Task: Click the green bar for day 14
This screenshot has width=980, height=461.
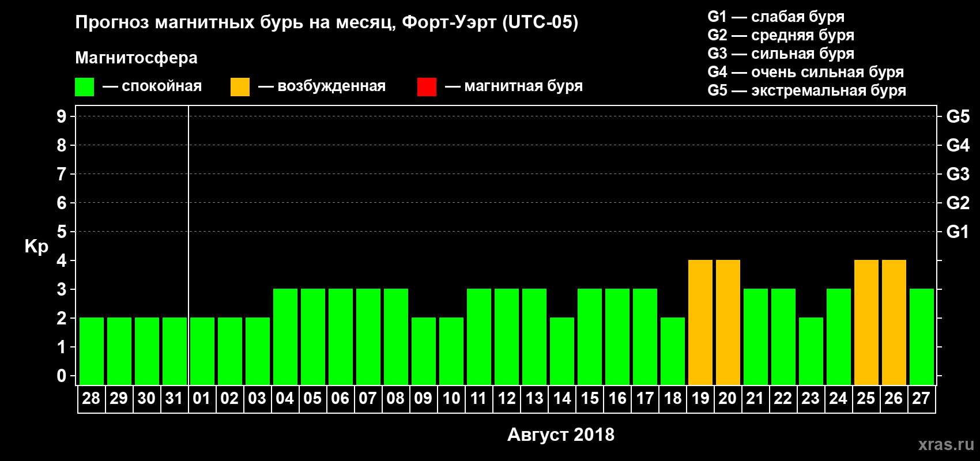Action: [x=562, y=351]
